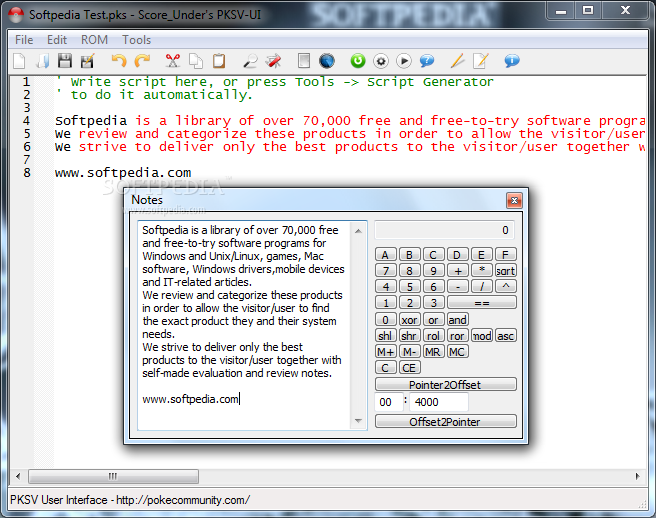The image size is (656, 518).
Task: Click the shl shift-left button
Action: click(385, 336)
